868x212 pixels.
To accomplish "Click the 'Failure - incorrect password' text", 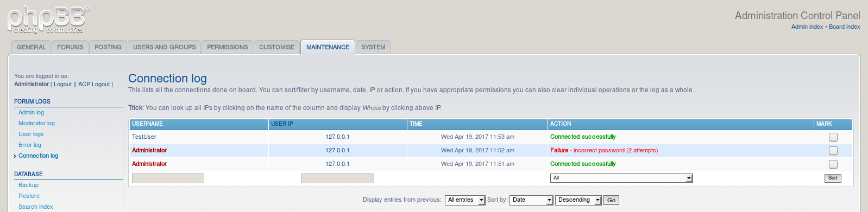I will (604, 150).
